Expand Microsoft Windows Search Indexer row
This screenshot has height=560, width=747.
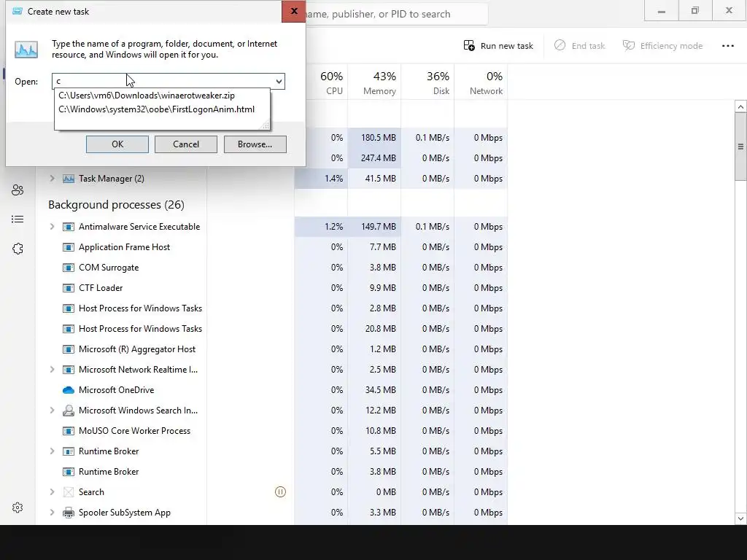tap(52, 411)
